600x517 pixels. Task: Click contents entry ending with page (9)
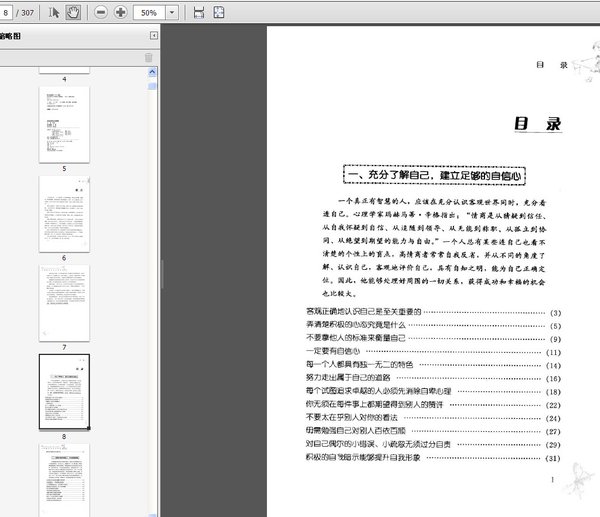click(x=434, y=339)
